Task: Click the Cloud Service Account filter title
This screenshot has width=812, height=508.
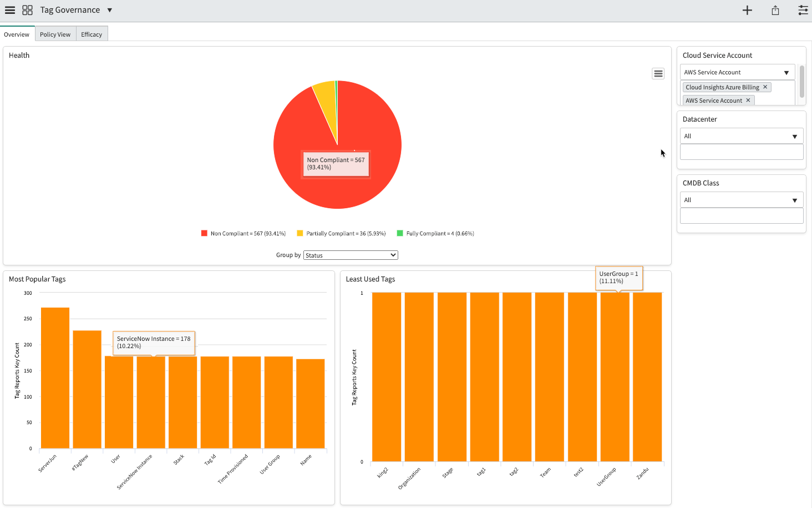Action: point(717,56)
